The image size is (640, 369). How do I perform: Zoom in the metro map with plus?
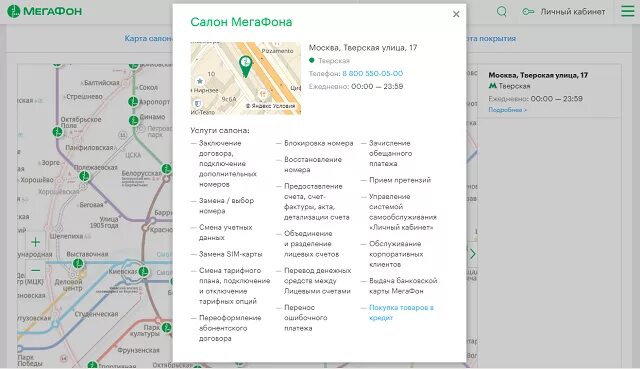[x=36, y=242]
